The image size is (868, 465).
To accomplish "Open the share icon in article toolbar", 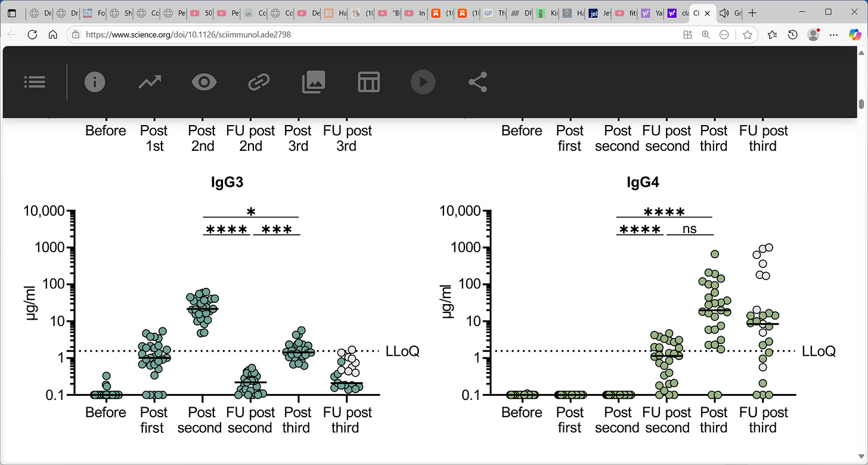I will pos(478,82).
